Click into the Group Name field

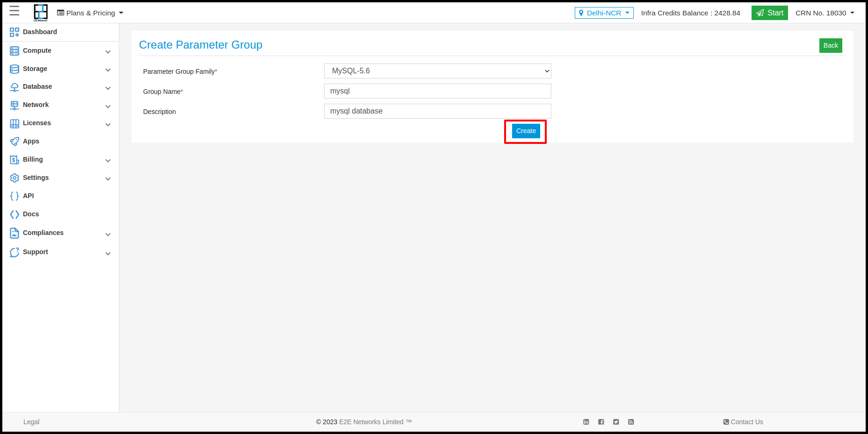click(437, 91)
